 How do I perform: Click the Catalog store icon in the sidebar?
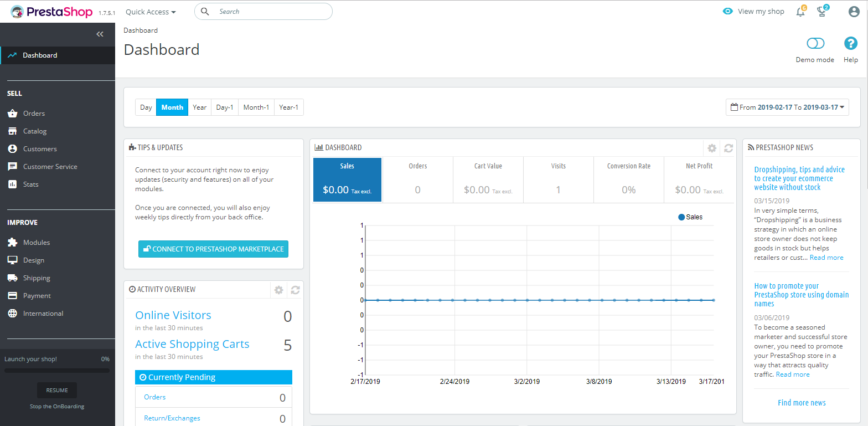tap(12, 131)
